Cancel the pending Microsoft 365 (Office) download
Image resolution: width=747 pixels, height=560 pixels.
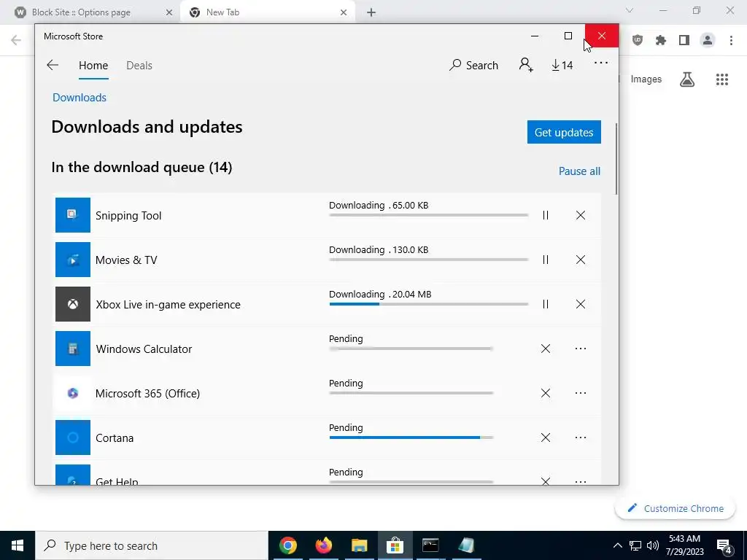(x=546, y=393)
